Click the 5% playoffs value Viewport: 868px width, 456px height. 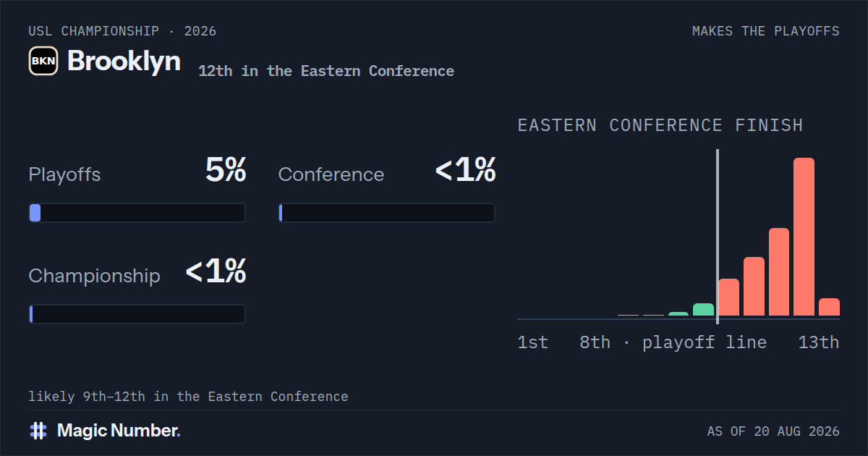tap(226, 171)
